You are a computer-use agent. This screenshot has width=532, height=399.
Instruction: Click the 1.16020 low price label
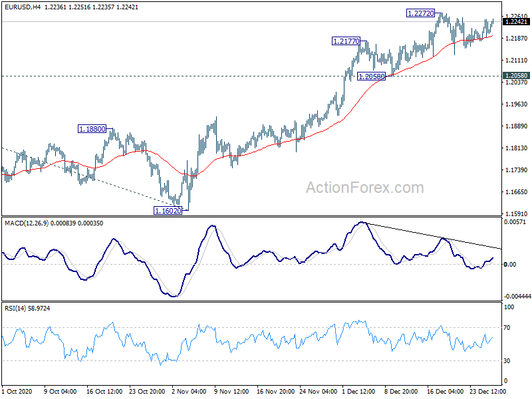click(168, 211)
